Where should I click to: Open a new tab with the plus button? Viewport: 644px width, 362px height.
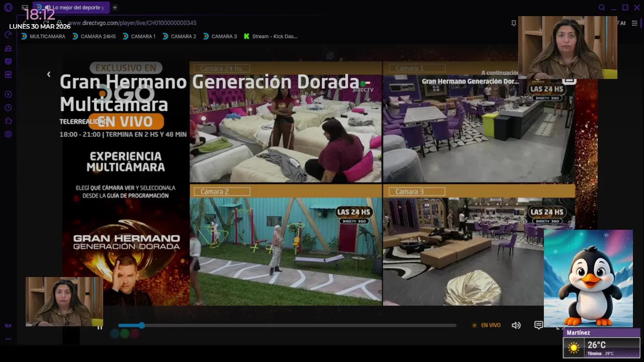pos(115,8)
